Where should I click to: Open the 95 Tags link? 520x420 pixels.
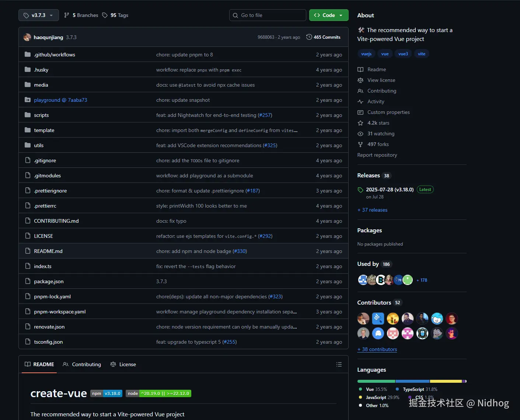(115, 15)
